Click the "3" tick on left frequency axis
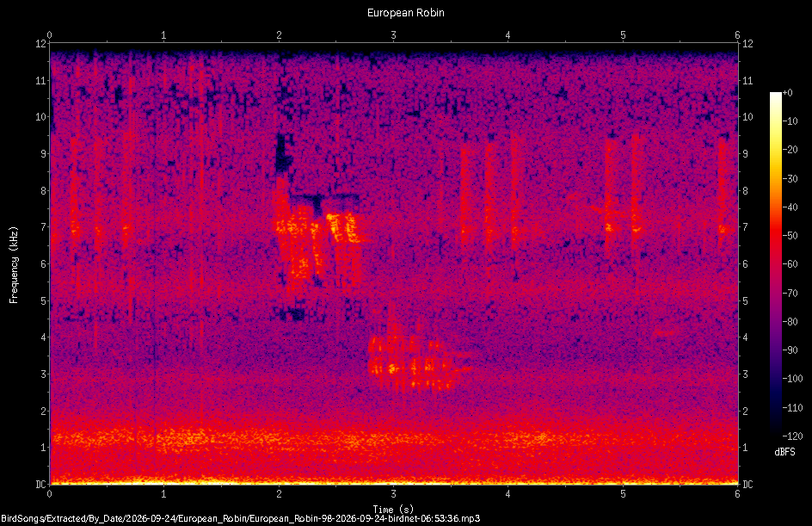Screen dimensions: 812x526 pyautogui.click(x=43, y=374)
